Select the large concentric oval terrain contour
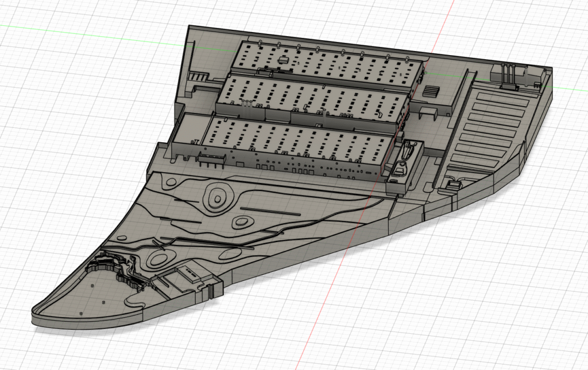 [218, 198]
